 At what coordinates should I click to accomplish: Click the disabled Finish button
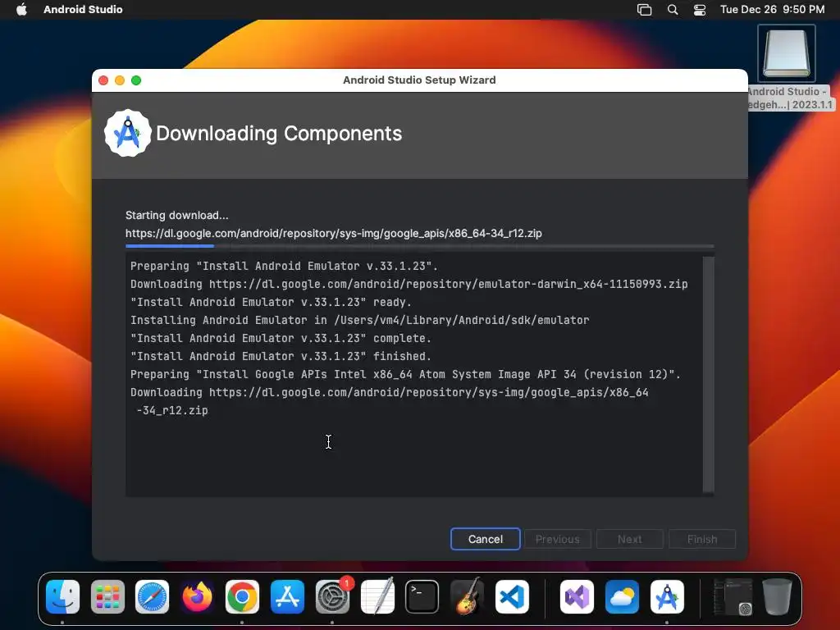point(702,539)
